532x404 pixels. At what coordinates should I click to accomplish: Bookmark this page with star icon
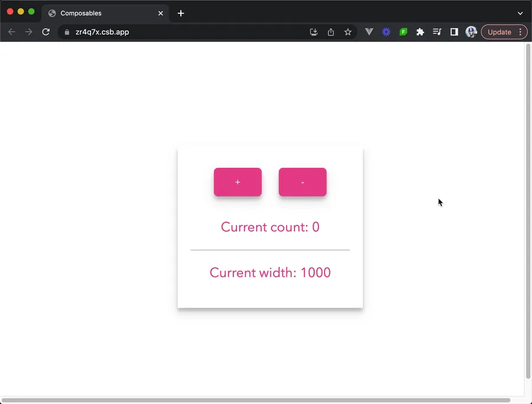tap(348, 32)
